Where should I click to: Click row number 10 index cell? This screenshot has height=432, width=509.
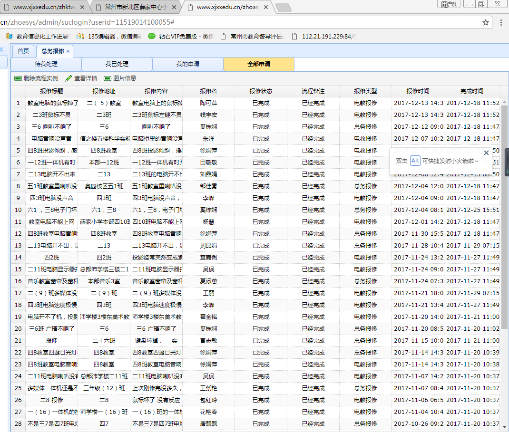tap(18, 210)
